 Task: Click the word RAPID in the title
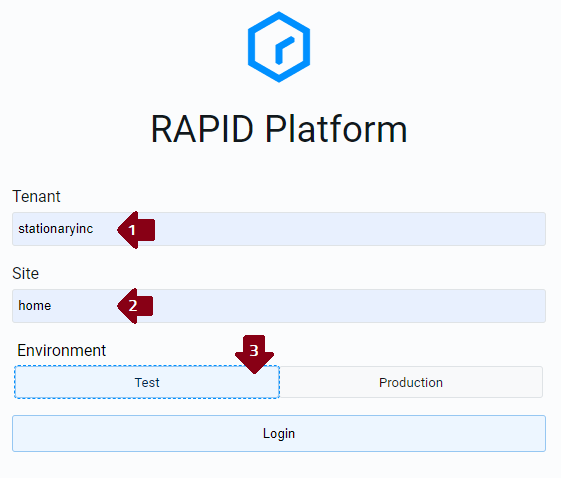click(202, 129)
